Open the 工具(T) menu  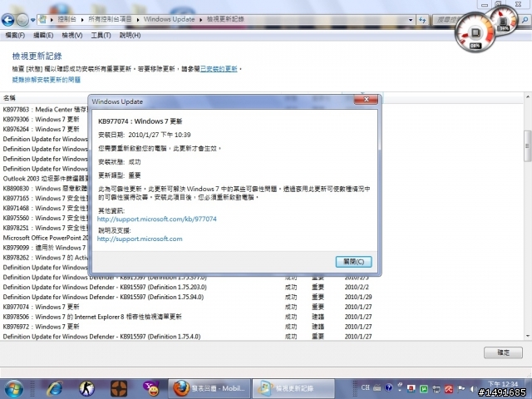[101, 35]
